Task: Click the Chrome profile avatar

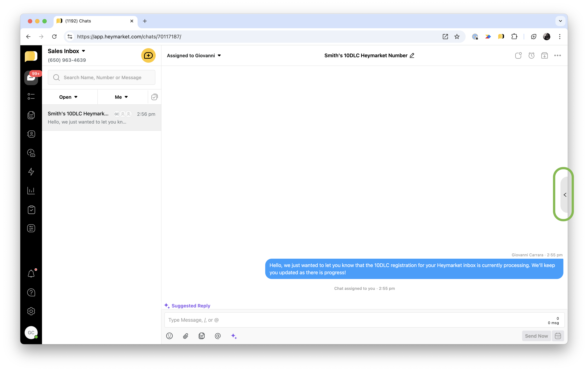Action: [x=547, y=37]
